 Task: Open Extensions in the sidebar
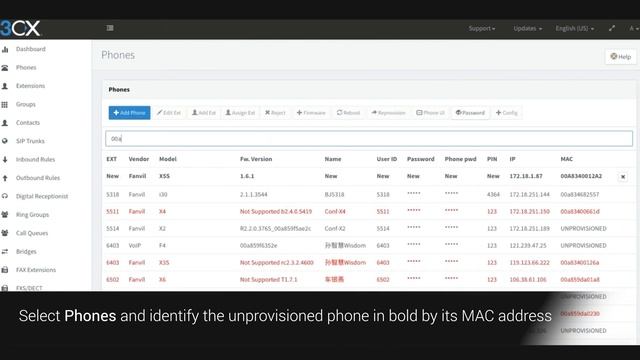point(30,86)
